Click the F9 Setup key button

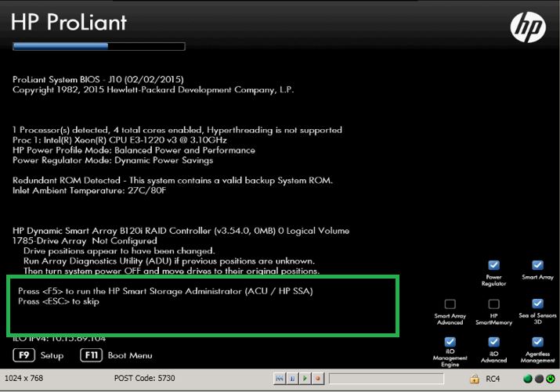tap(24, 355)
